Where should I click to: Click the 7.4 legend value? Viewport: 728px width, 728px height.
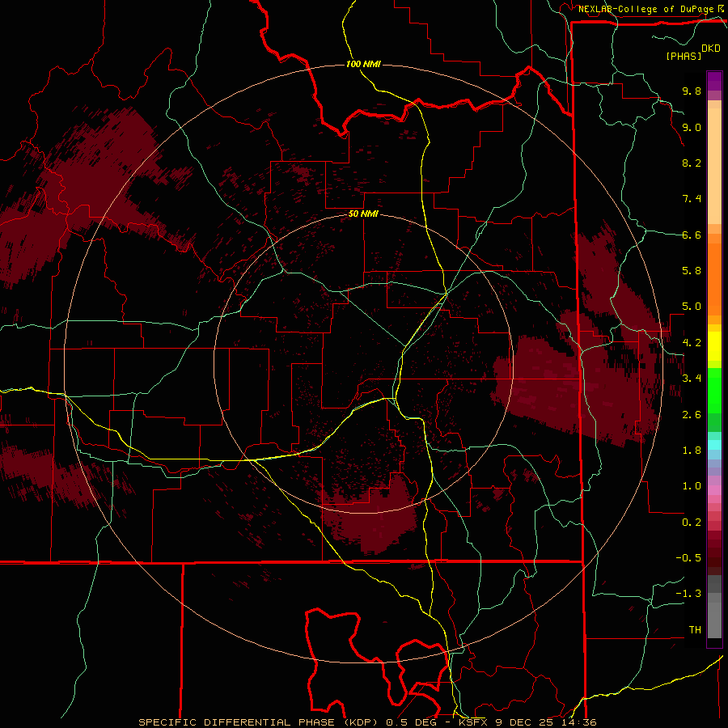pyautogui.click(x=692, y=199)
